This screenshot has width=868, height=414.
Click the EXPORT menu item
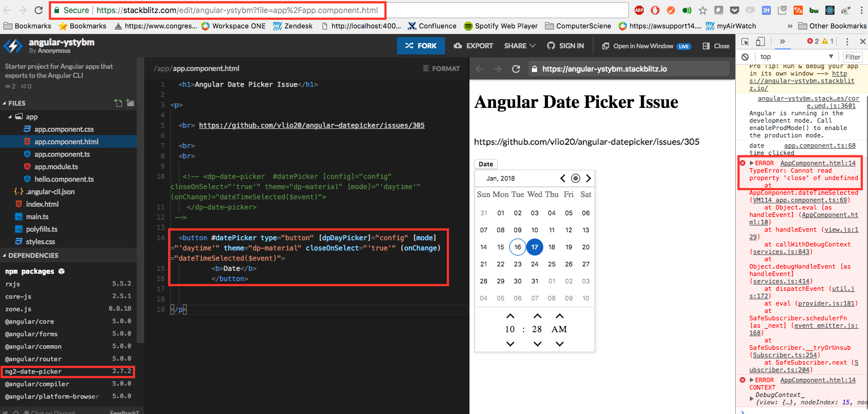[x=473, y=45]
